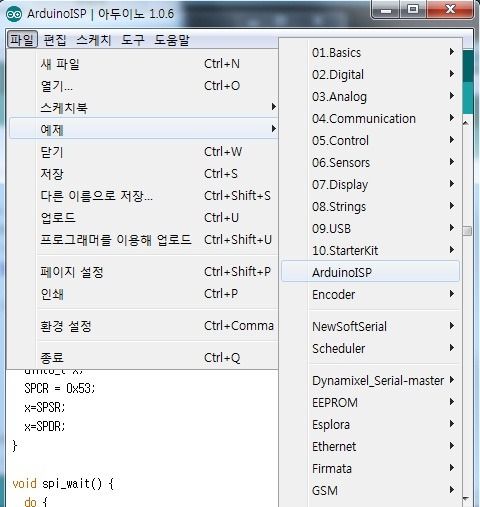Expand Encoder library examples
This screenshot has height=507, width=480.
[370, 294]
